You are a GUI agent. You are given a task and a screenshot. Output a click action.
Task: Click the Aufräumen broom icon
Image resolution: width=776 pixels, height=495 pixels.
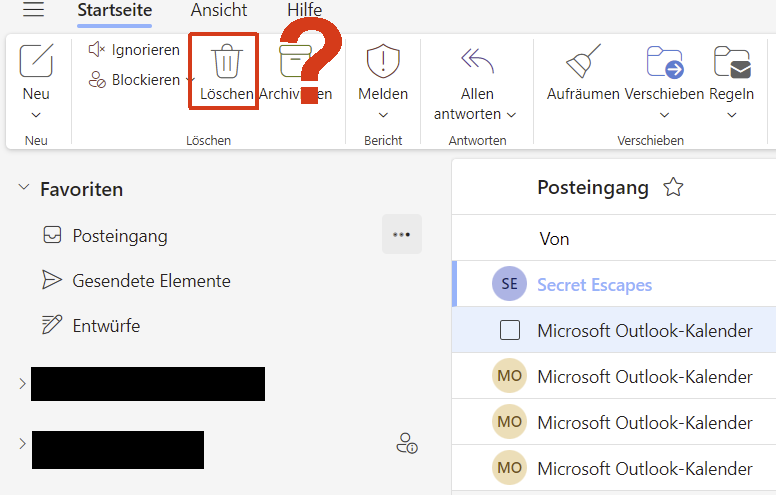[583, 61]
